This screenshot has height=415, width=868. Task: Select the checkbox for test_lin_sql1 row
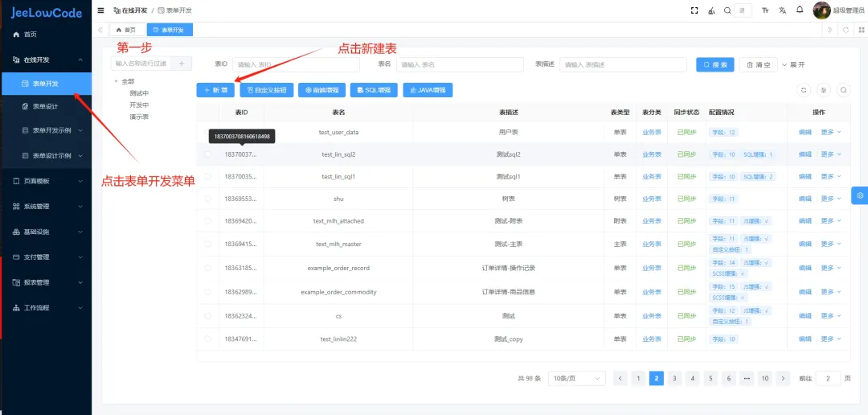207,176
